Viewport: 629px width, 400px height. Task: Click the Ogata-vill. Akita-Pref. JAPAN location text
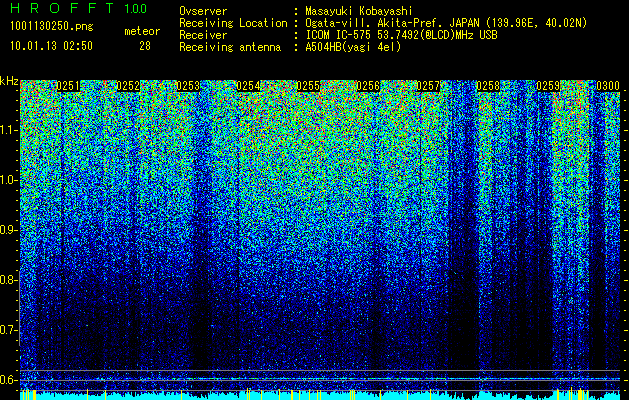coord(446,23)
